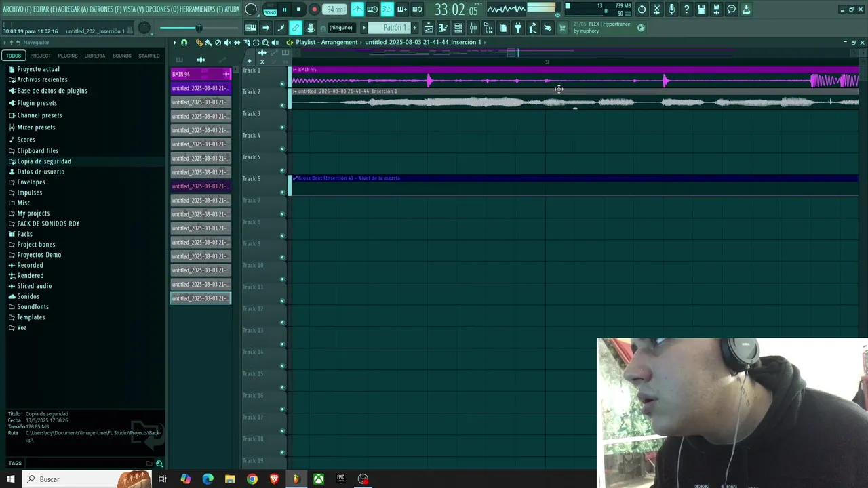Open the typing keyboard to piano icon
Viewport: 868px width, 488px height.
[251, 28]
